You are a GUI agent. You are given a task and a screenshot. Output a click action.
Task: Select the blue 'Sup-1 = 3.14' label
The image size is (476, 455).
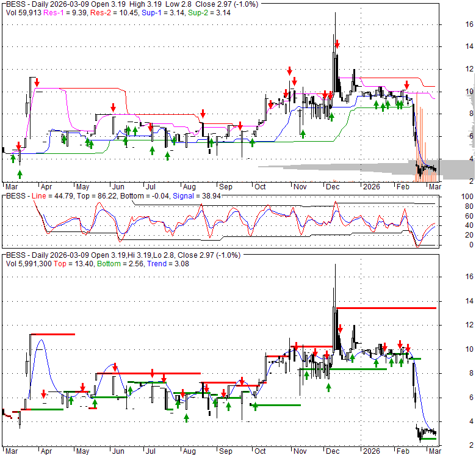tap(163, 13)
